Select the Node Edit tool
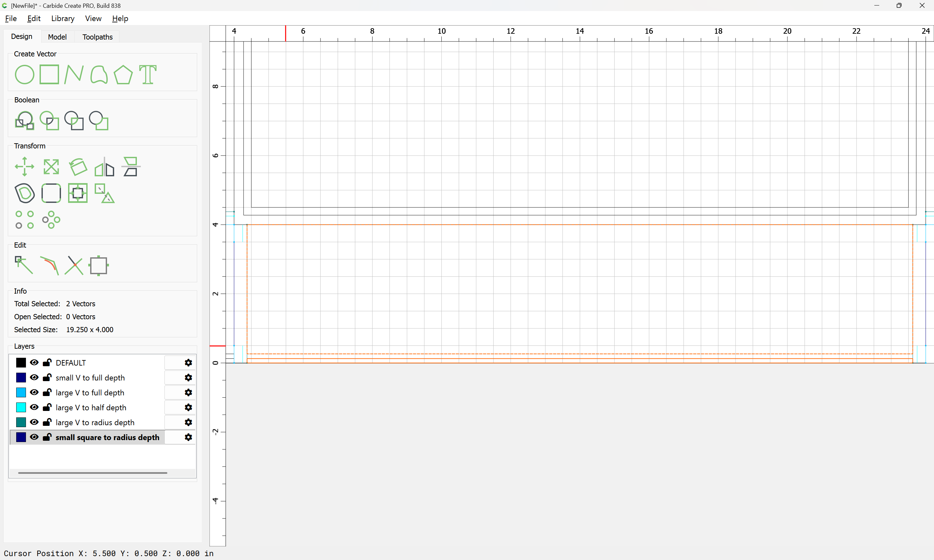Viewport: 934px width, 560px height. pyautogui.click(x=24, y=265)
